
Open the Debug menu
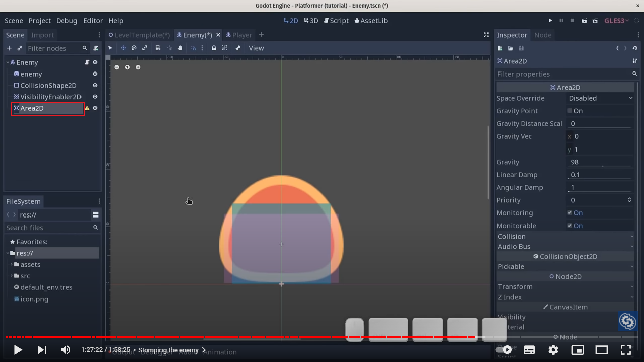click(67, 21)
